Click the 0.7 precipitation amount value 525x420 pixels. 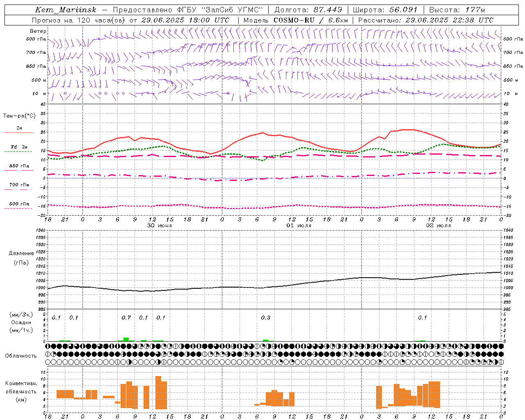126,318
